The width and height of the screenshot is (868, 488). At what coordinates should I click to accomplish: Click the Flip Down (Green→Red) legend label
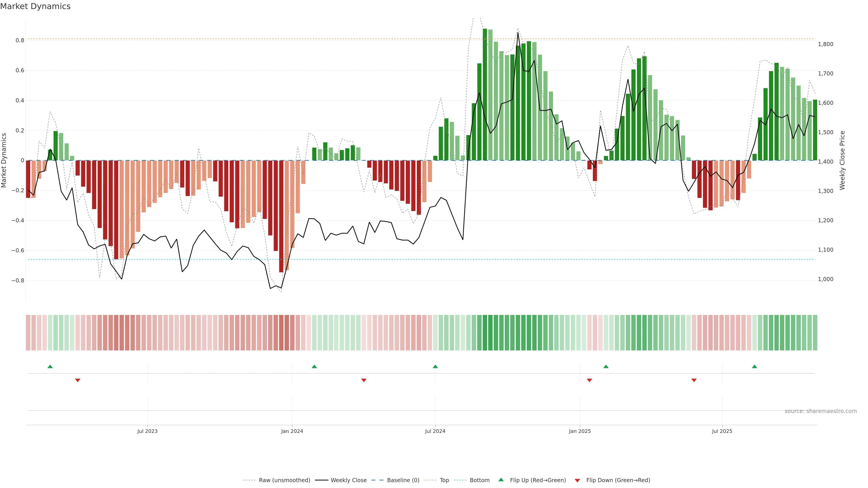coord(618,480)
